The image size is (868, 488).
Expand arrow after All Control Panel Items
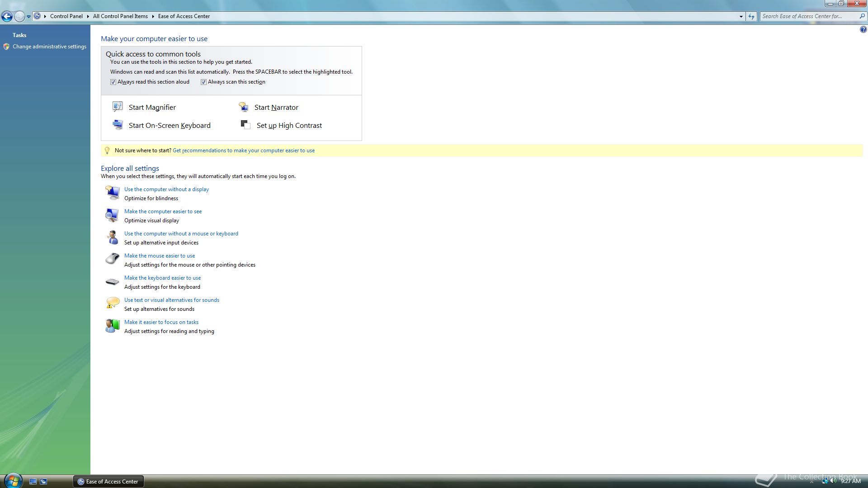[153, 16]
